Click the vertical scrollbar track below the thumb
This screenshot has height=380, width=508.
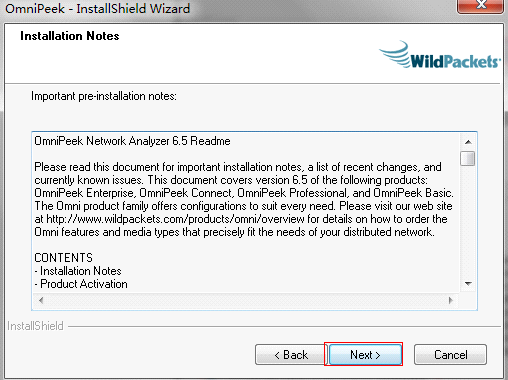tap(468, 221)
